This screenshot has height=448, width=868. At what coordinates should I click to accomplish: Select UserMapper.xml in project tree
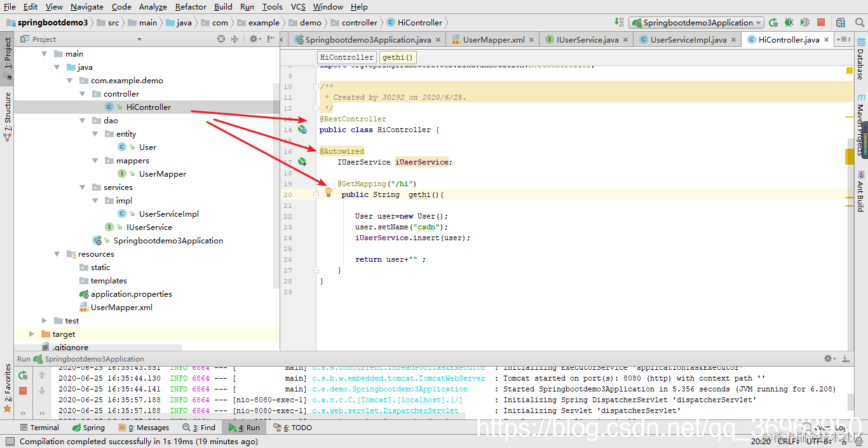point(121,307)
